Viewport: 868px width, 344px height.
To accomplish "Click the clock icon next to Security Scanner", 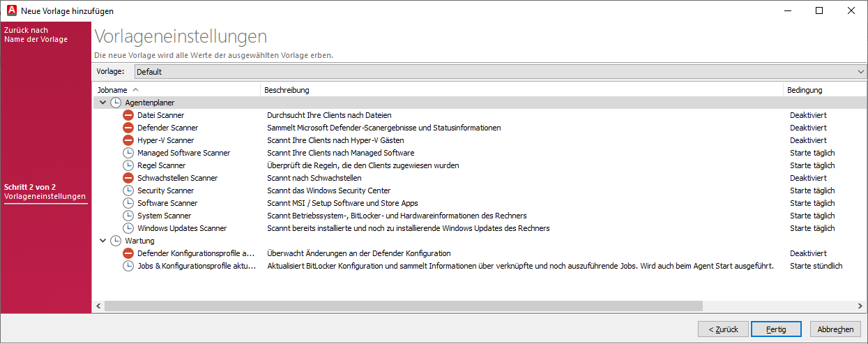I will click(x=128, y=190).
